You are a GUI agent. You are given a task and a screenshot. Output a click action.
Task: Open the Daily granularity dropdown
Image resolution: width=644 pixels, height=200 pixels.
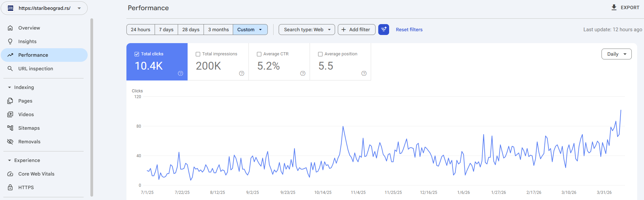point(616,54)
